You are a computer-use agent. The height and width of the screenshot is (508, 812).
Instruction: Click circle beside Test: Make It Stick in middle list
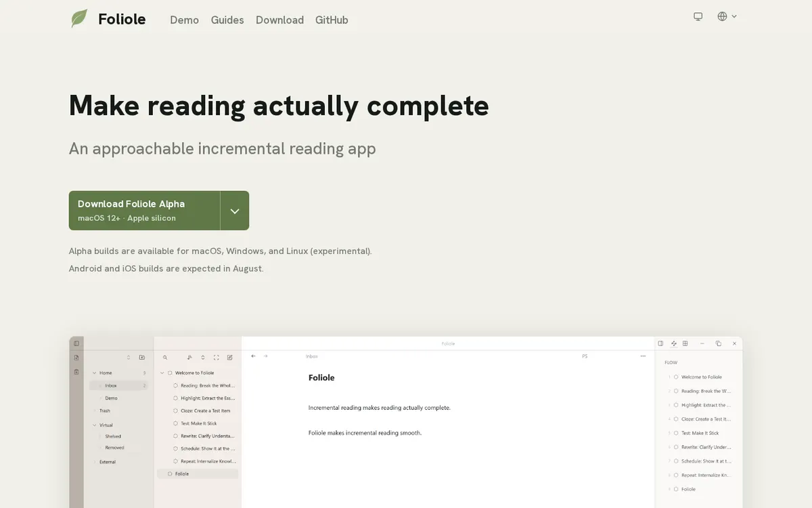[x=175, y=423]
